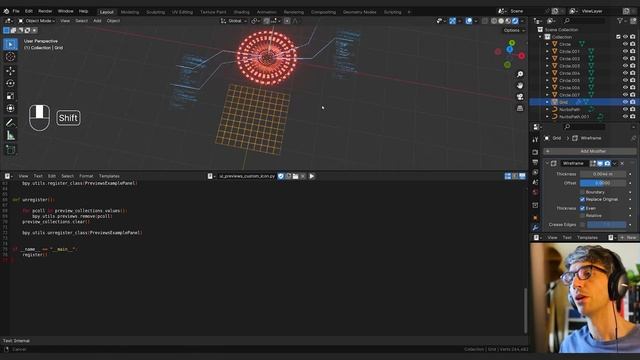Screen dimensions: 640x360
Task: Open the viewport Object menu
Action: (x=113, y=21)
